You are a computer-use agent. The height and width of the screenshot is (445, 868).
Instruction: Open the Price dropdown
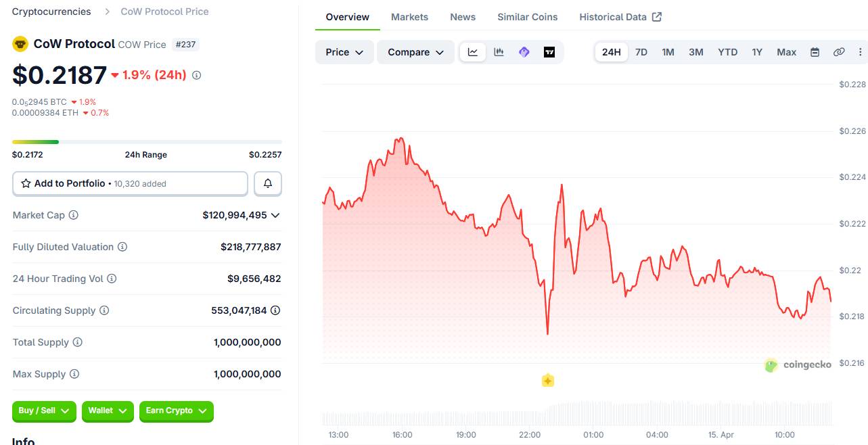(344, 52)
